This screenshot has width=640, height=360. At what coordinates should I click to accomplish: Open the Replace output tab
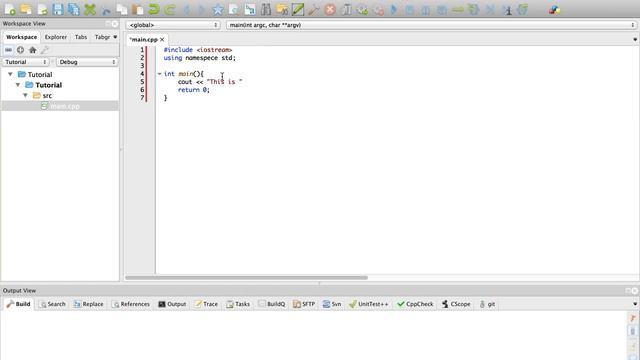click(x=89, y=304)
